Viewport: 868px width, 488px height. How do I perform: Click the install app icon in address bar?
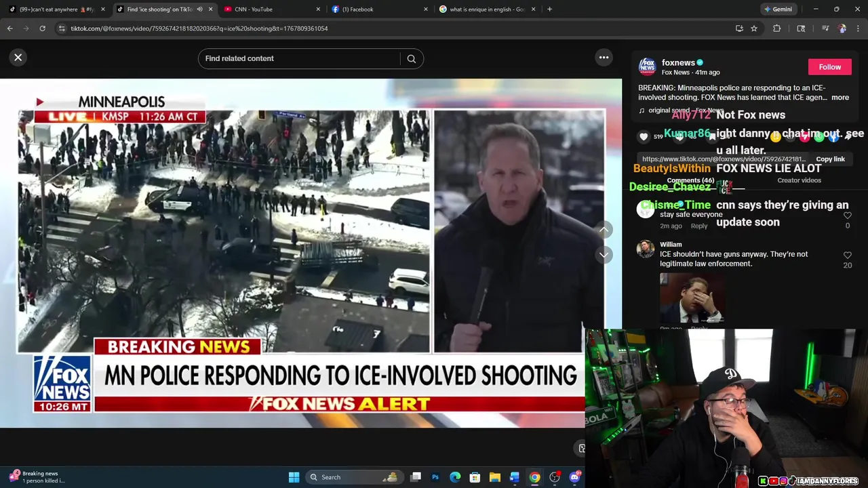click(x=739, y=28)
